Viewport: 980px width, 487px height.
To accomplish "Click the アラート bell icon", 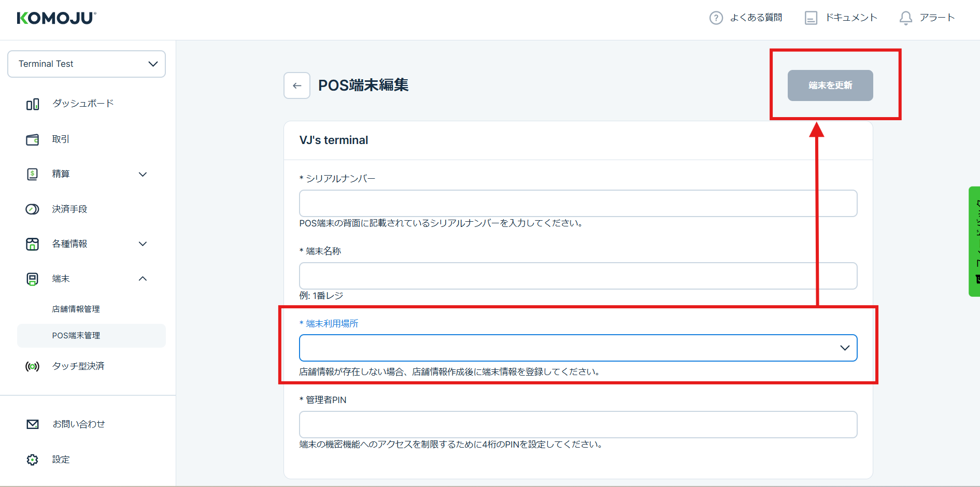I will click(905, 18).
